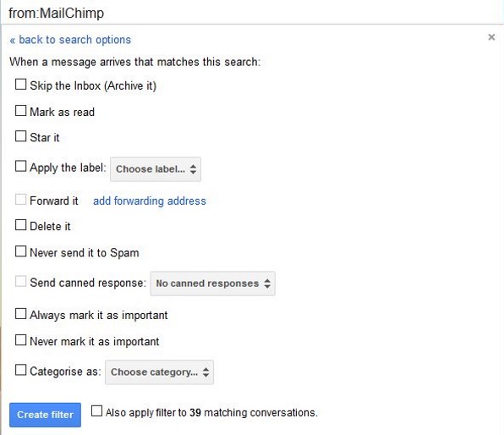Tick the Send canned response checkbox
The width and height of the screenshot is (504, 435).
20,282
